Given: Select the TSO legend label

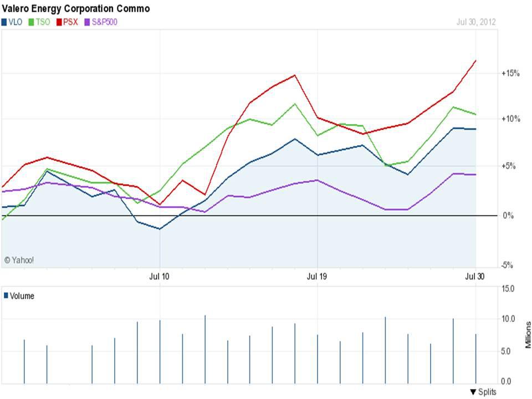Looking at the screenshot, I should 43,22.
